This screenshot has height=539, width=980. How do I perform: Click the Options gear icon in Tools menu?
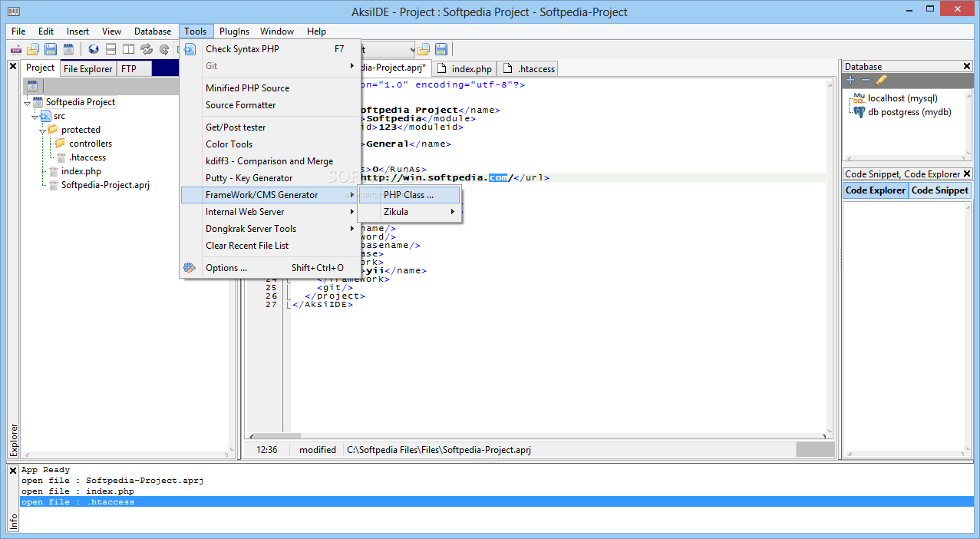pos(190,268)
